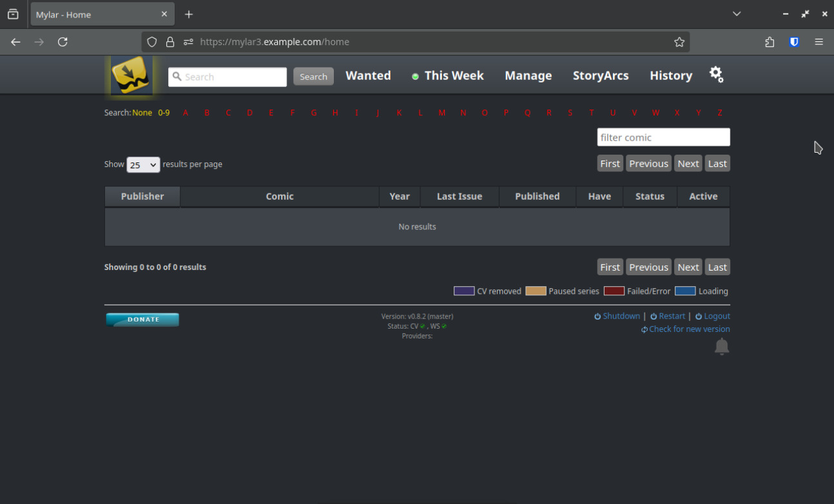Image resolution: width=834 pixels, height=504 pixels.
Task: Click the notification bell icon
Action: point(721,347)
